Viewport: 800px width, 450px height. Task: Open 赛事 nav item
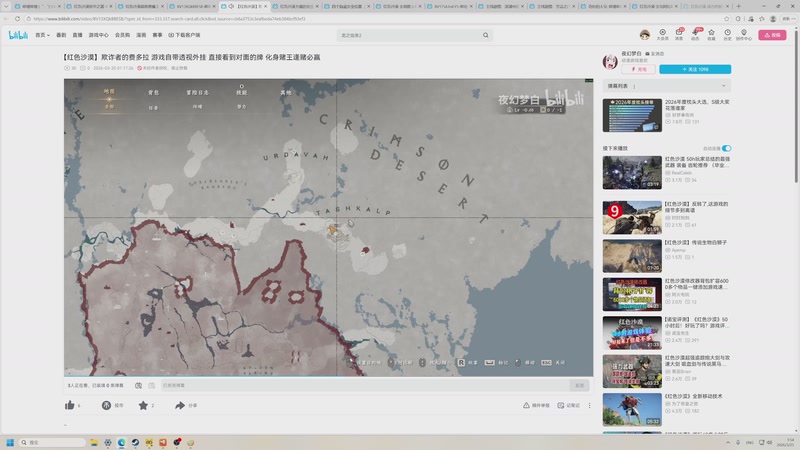coord(158,35)
